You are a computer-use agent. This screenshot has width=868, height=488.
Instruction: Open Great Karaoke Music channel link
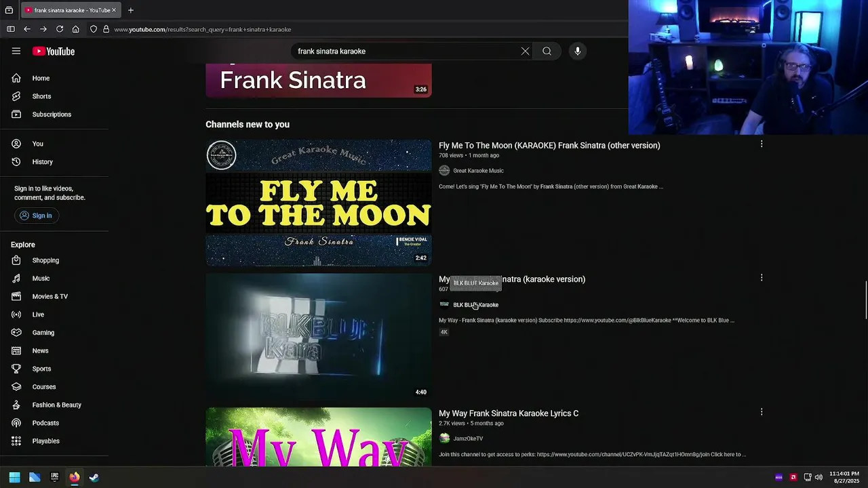(478, 171)
